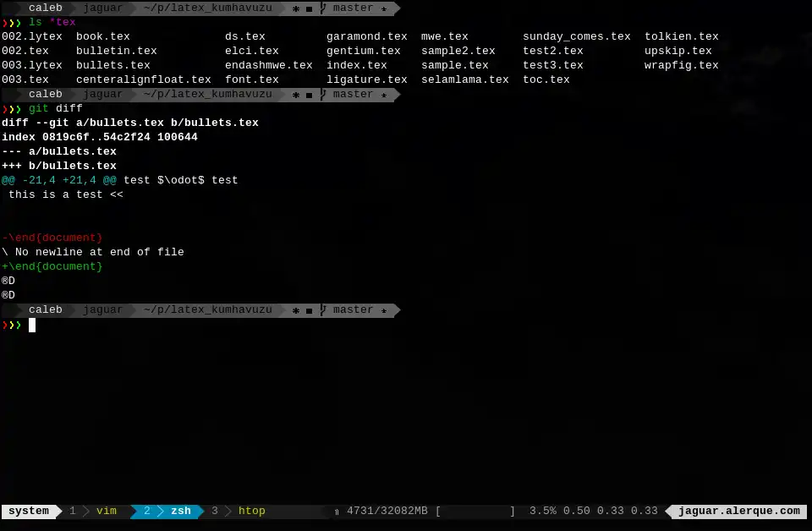Click file name book.tex
The width and height of the screenshot is (812, 531).
click(103, 36)
